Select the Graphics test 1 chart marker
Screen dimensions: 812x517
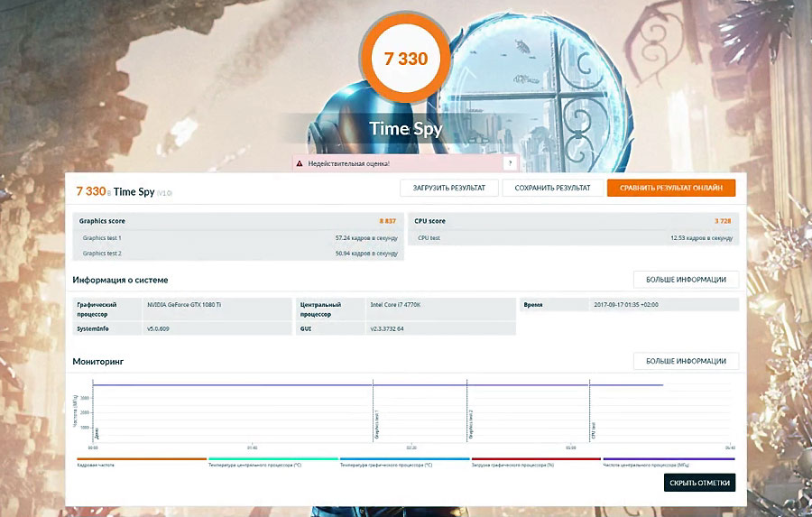coord(376,425)
